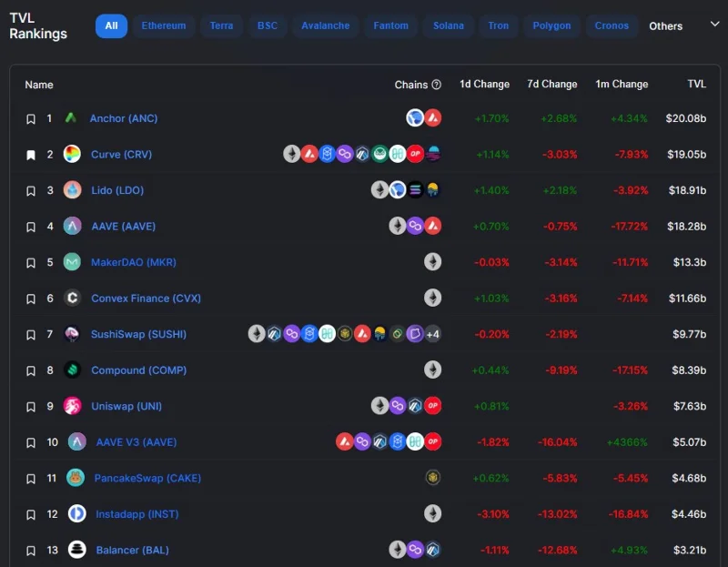Click the Anchor protocol logo
The image size is (728, 567).
tap(71, 118)
